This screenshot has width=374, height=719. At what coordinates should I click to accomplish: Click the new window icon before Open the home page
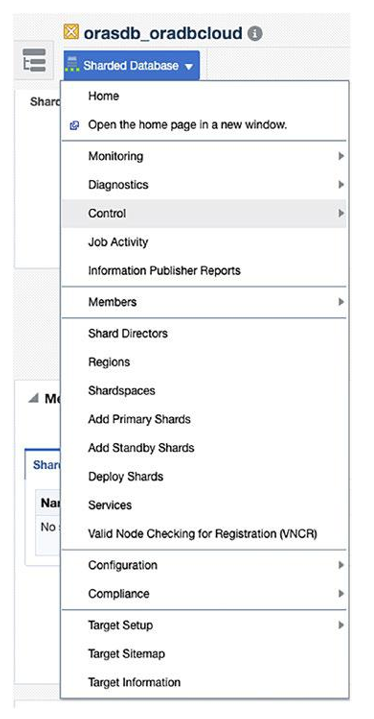coord(74,125)
